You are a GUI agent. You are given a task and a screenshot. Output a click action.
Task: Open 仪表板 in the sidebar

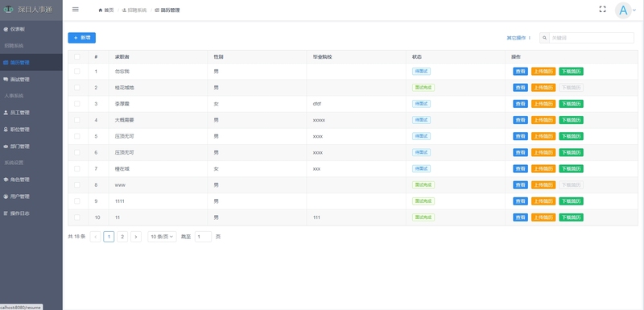(x=31, y=29)
